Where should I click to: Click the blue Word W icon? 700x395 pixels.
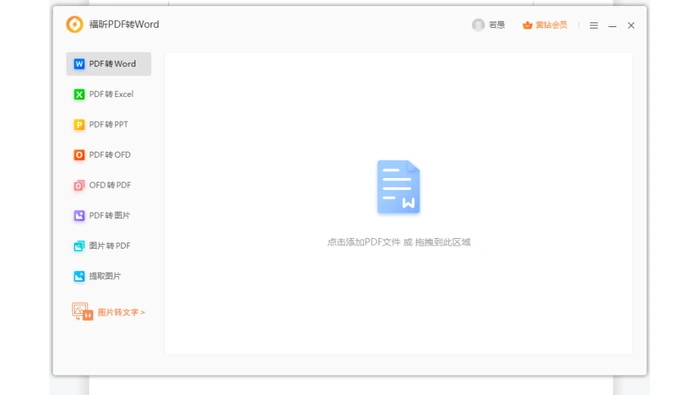(x=79, y=64)
